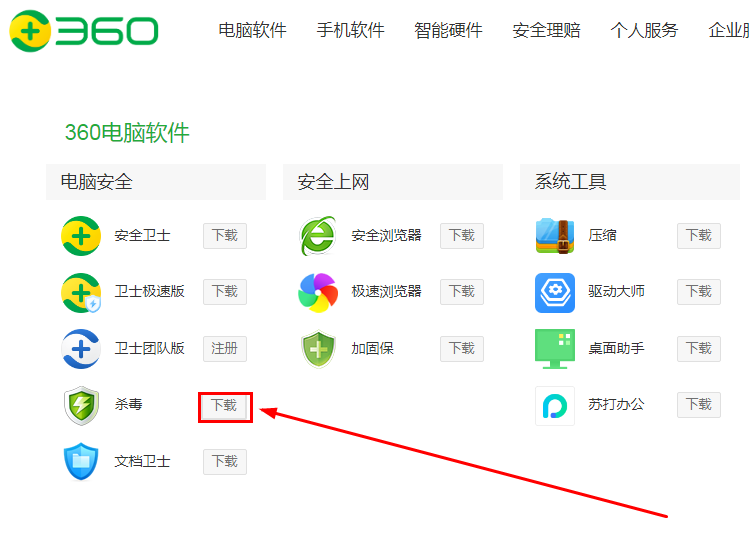Download 极速浏览器
This screenshot has width=749, height=537.
point(462,291)
